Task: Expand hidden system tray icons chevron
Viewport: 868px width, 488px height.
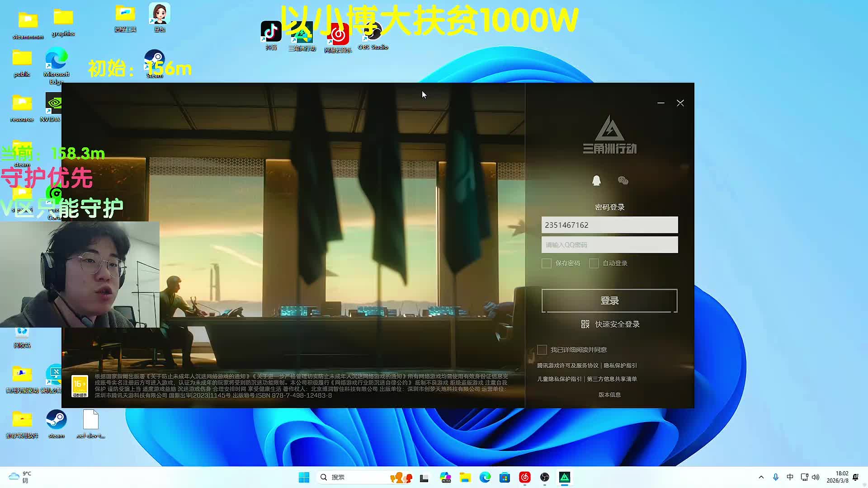Action: (761, 477)
